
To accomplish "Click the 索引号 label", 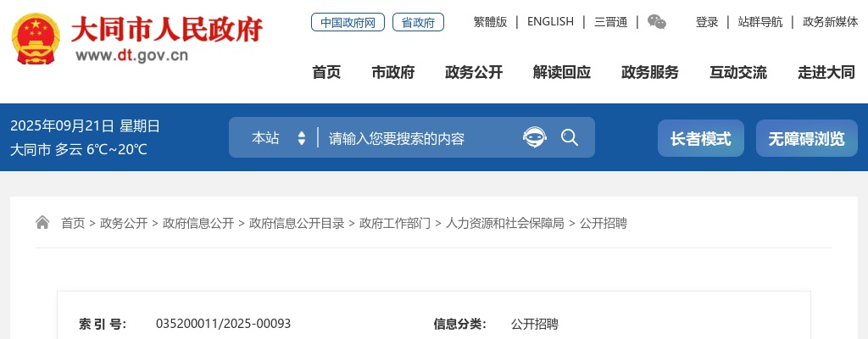I will (103, 324).
